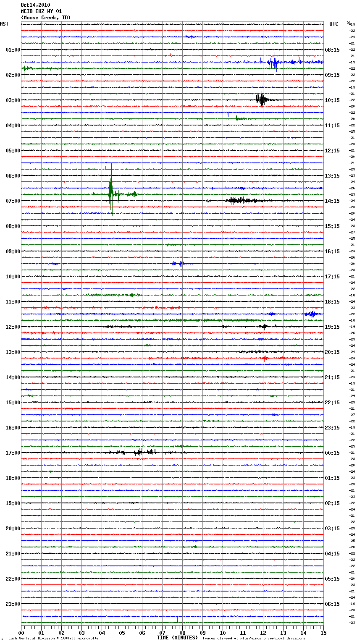Click the Each Vertical Division scale note

tap(54, 639)
